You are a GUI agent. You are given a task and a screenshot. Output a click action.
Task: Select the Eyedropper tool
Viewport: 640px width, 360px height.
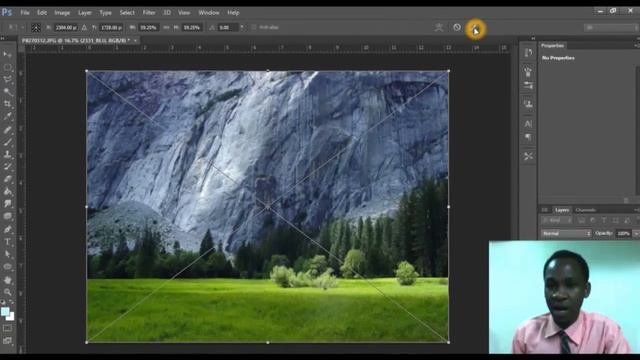(x=7, y=117)
